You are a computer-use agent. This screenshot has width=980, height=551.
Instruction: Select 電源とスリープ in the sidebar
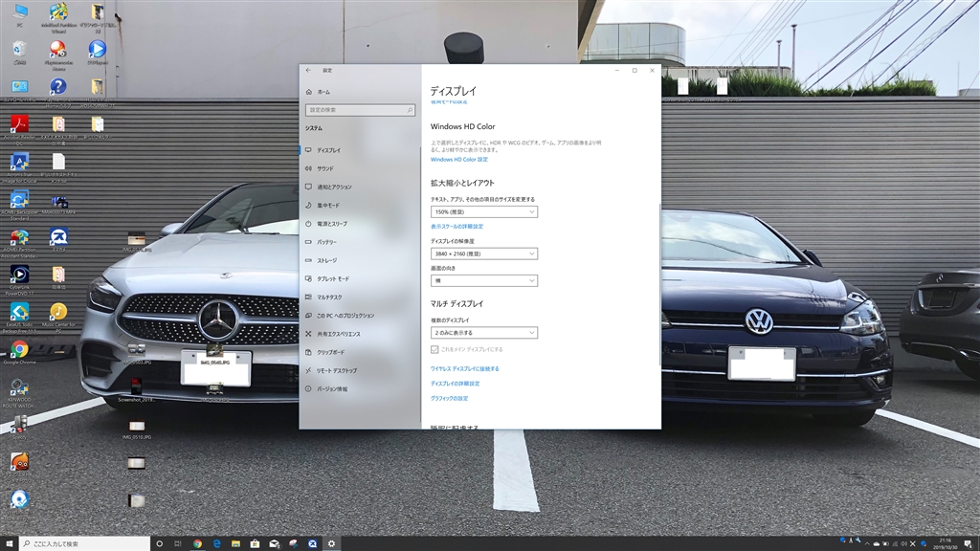[360, 224]
